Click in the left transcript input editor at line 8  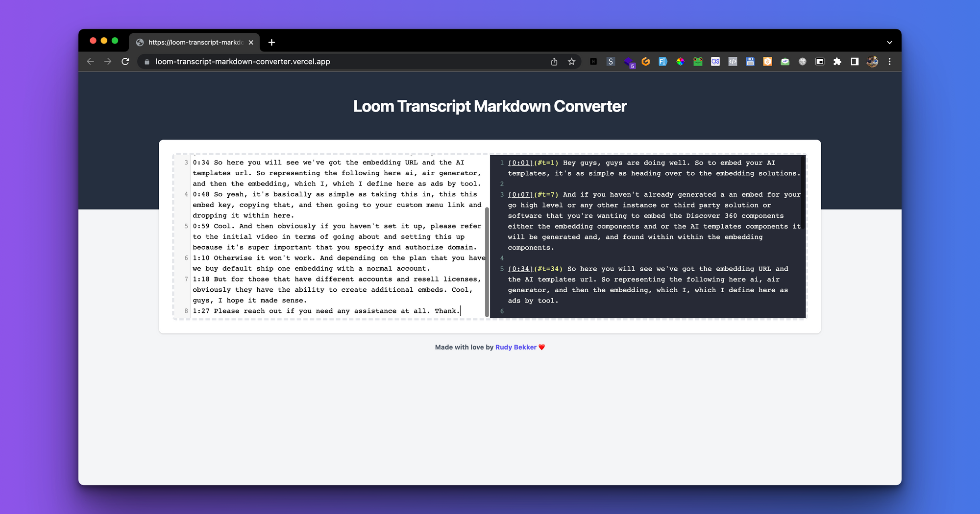[326, 311]
